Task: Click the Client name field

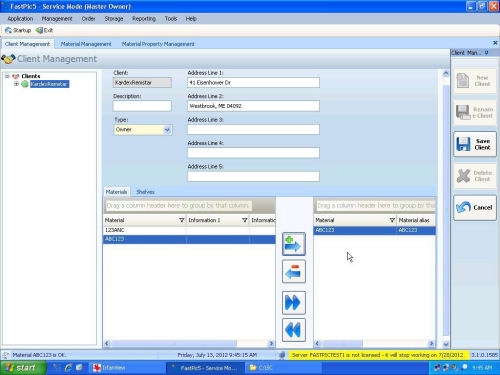Action: (142, 83)
